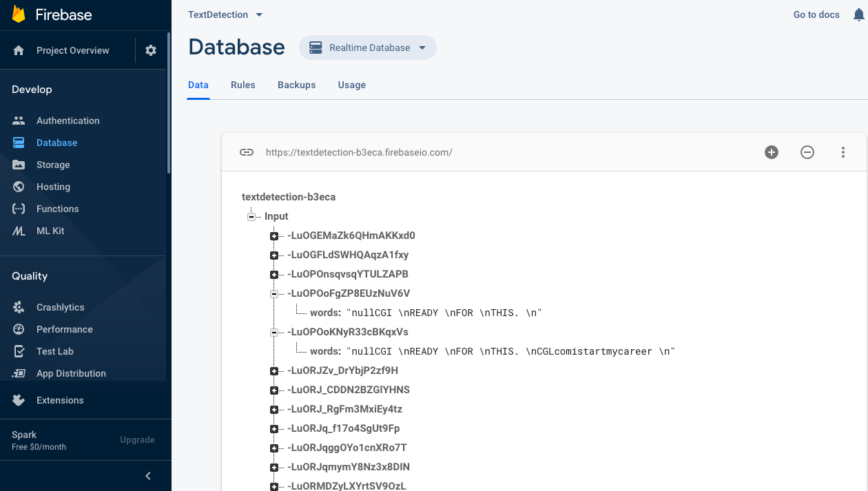Collapse the sidebar with the chevron
The height and width of the screenshot is (491, 868).
(147, 476)
